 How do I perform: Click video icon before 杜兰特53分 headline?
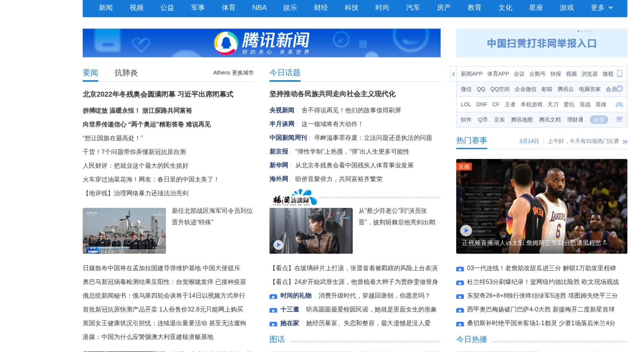(460, 283)
